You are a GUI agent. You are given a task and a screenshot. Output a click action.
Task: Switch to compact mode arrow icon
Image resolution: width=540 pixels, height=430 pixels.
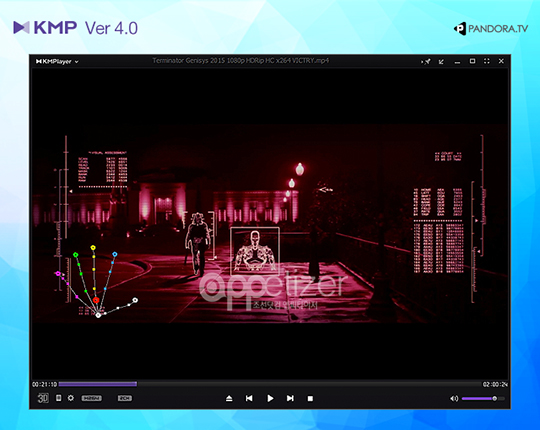pyautogui.click(x=441, y=62)
